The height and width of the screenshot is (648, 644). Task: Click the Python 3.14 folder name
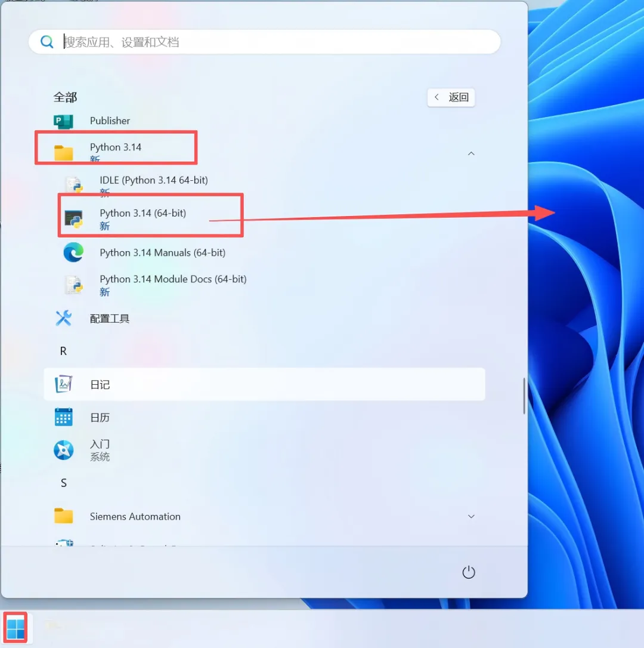116,147
